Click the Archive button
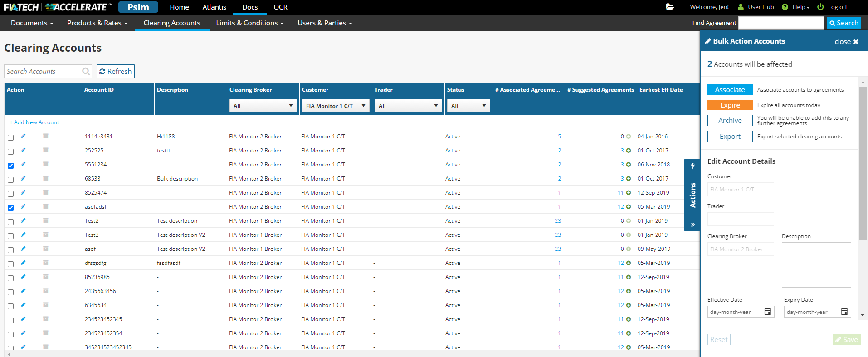868x357 pixels. [x=730, y=121]
